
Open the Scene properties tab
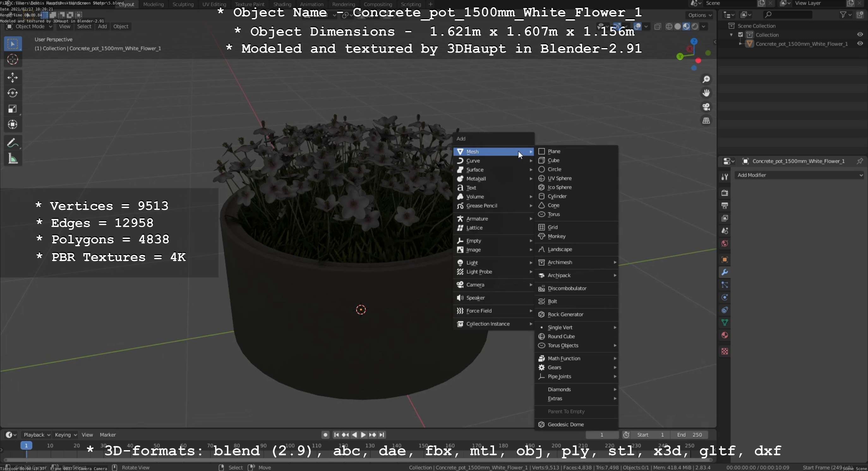tap(725, 231)
